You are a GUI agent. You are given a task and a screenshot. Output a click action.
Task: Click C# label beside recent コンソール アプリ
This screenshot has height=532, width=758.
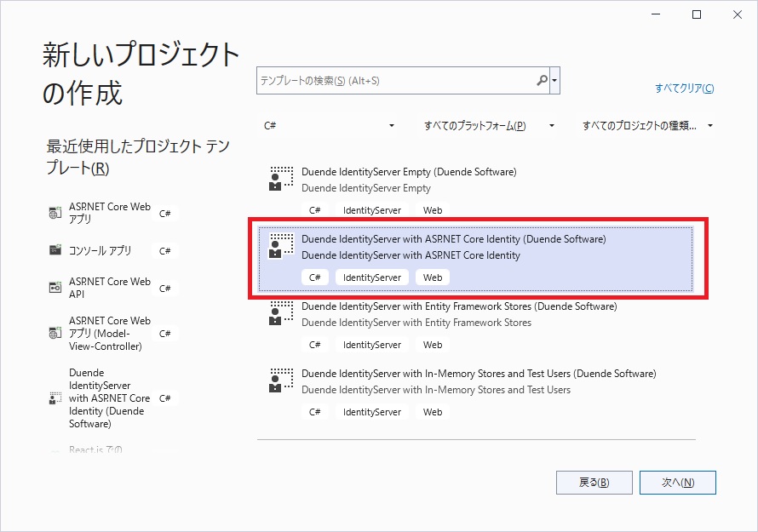(x=165, y=251)
